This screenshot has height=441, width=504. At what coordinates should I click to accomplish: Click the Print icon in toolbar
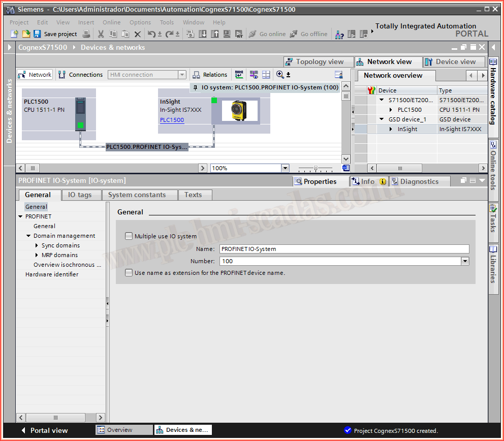pyautogui.click(x=86, y=34)
